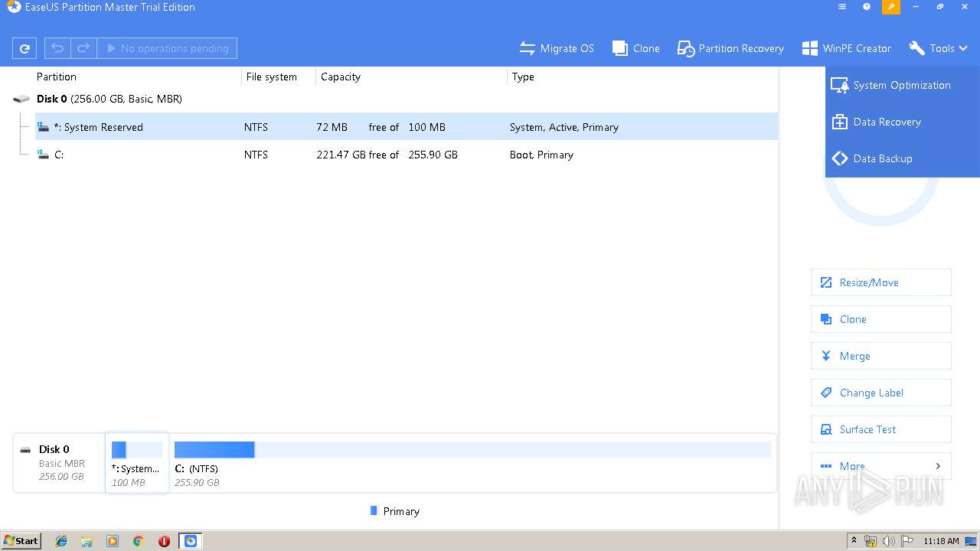Click the Migrate OS arrows icon

pos(527,48)
